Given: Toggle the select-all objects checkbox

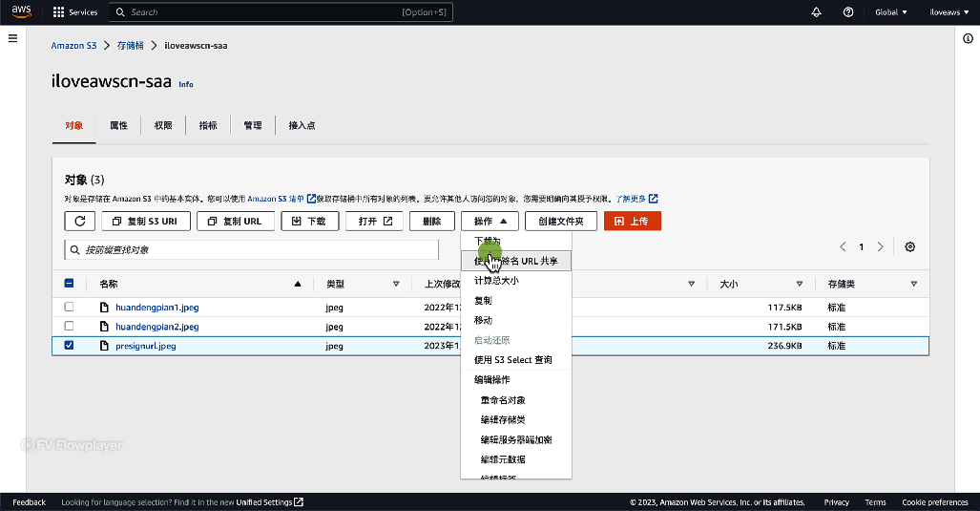Looking at the screenshot, I should point(70,284).
